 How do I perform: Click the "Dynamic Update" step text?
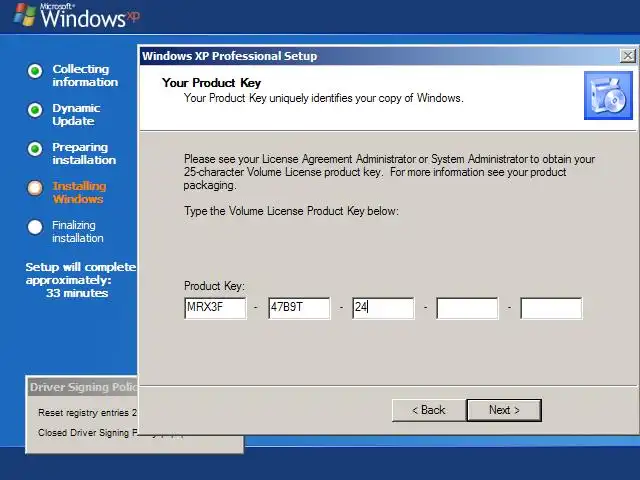pos(76,114)
